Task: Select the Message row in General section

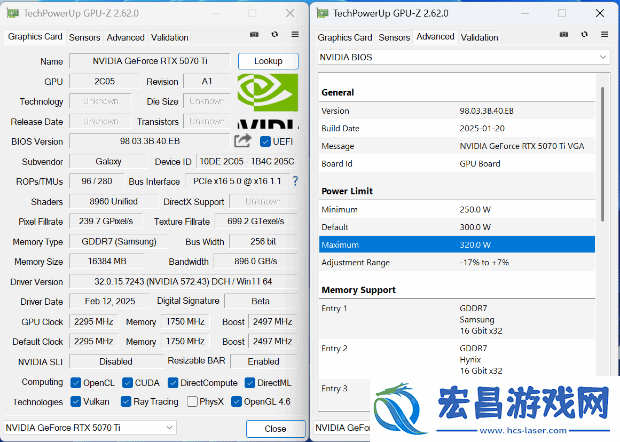Action: point(457,146)
